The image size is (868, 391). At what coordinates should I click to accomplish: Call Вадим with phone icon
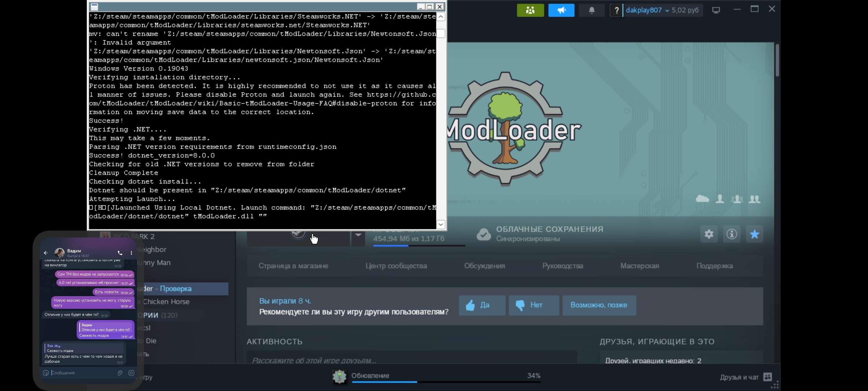click(x=120, y=253)
